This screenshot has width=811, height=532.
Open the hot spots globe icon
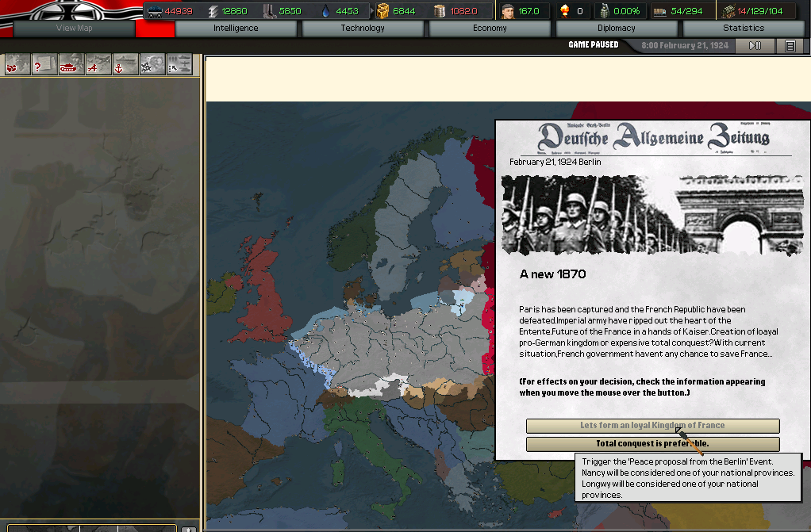click(x=17, y=65)
